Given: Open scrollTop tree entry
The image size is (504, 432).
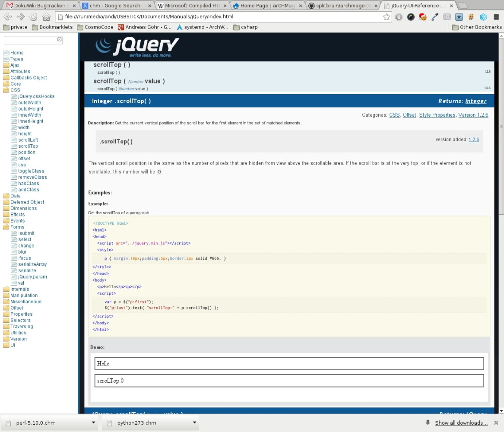Looking at the screenshot, I should pyautogui.click(x=28, y=146).
